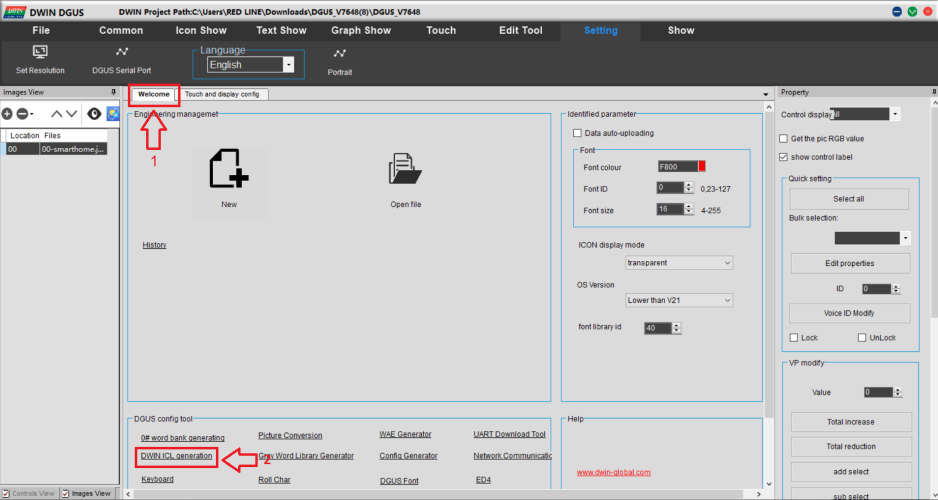Click the DWIN ICL generation link
938x500 pixels.
click(177, 456)
